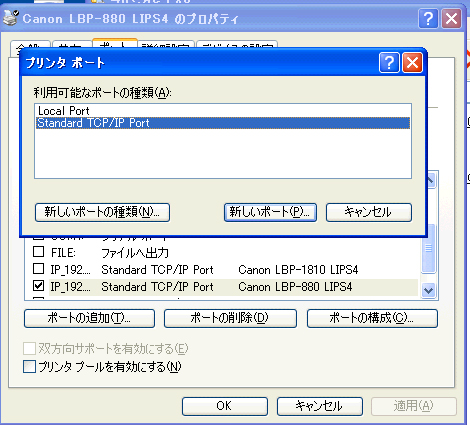Click OK in properties window
The height and width of the screenshot is (425, 470).
tap(225, 406)
